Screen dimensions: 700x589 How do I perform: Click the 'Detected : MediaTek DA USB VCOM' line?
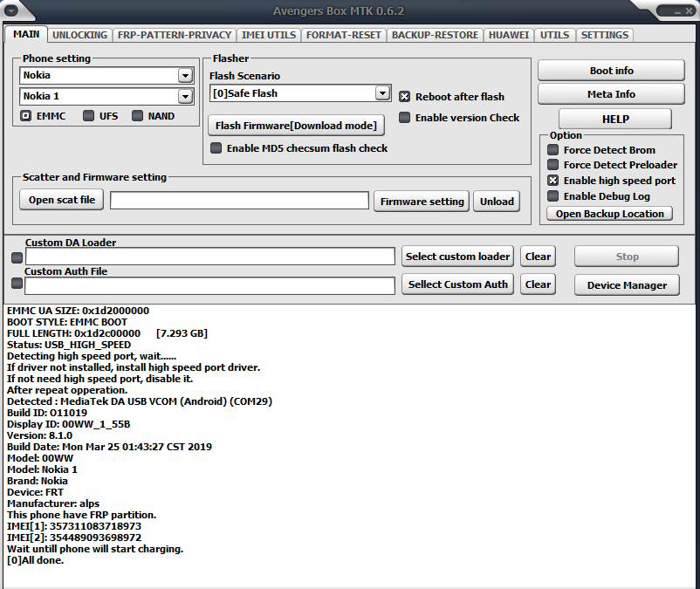[x=140, y=401]
